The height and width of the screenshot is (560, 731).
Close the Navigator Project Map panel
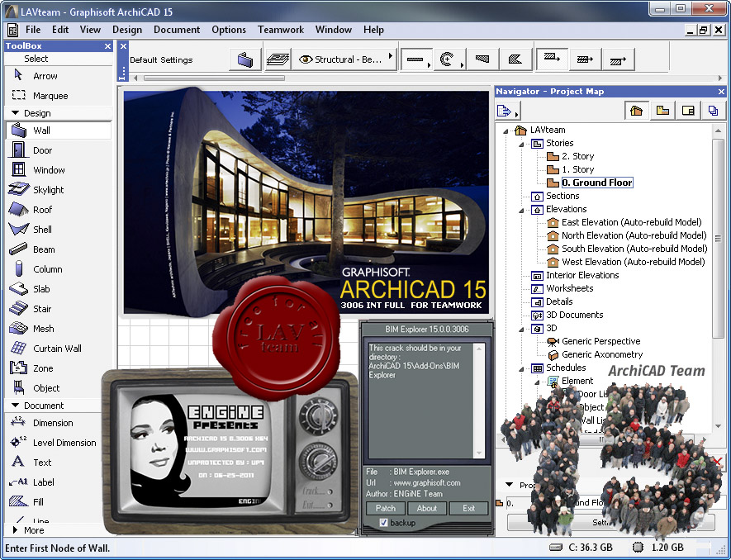(x=721, y=92)
